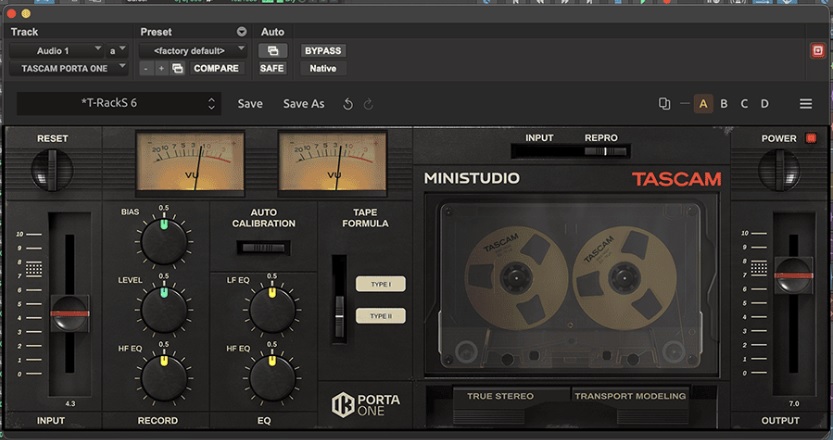Screen dimensions: 833x440
Task: Toggle the TRUE STEREO button
Action: 500,396
